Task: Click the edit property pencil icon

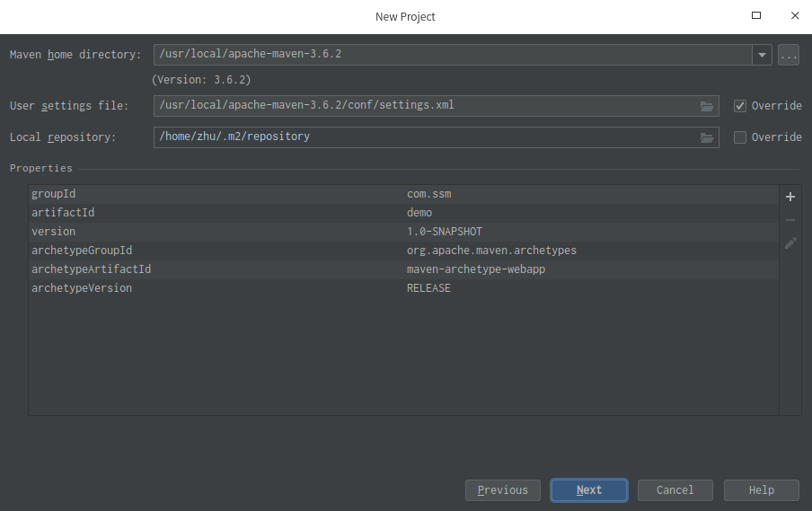Action: pos(790,243)
